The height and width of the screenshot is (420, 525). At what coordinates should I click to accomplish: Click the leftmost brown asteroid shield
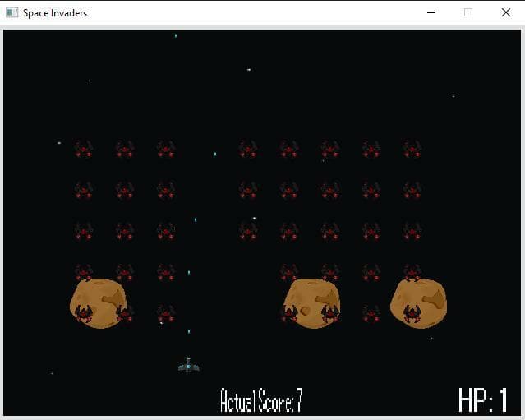pos(98,303)
